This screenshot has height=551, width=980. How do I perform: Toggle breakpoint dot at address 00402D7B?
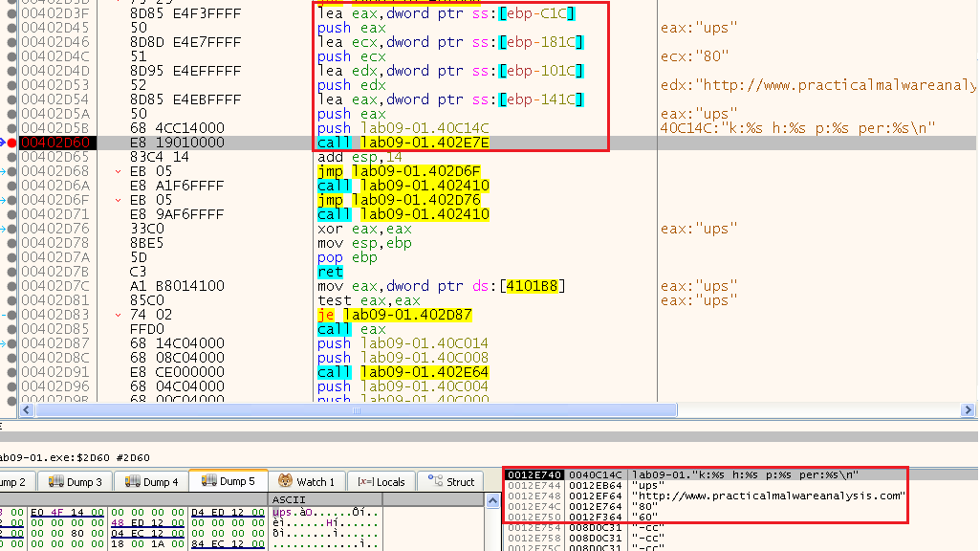[11, 272]
